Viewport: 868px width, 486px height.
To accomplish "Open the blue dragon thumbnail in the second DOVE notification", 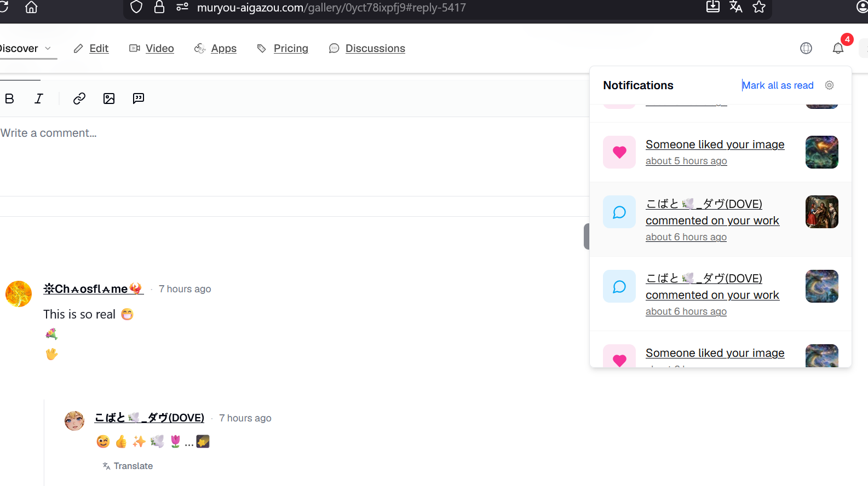I will [822, 286].
